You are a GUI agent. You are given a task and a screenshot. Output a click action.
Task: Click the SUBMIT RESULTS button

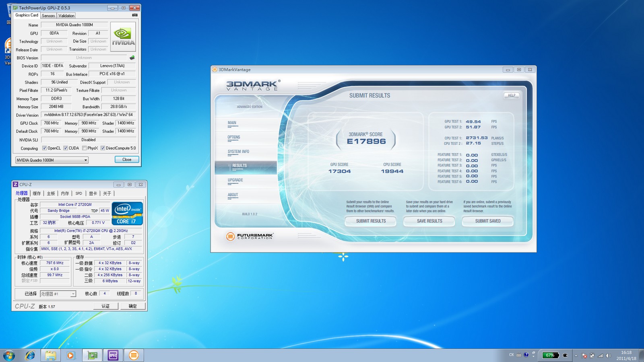click(x=371, y=221)
